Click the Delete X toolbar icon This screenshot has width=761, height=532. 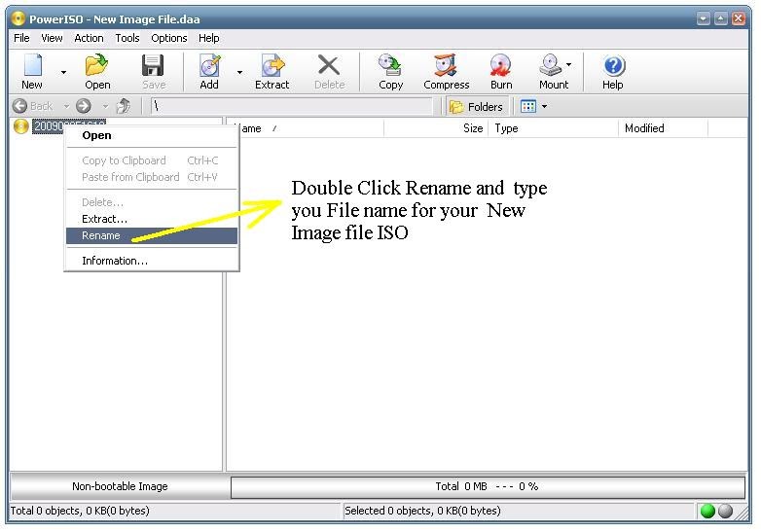pyautogui.click(x=329, y=65)
